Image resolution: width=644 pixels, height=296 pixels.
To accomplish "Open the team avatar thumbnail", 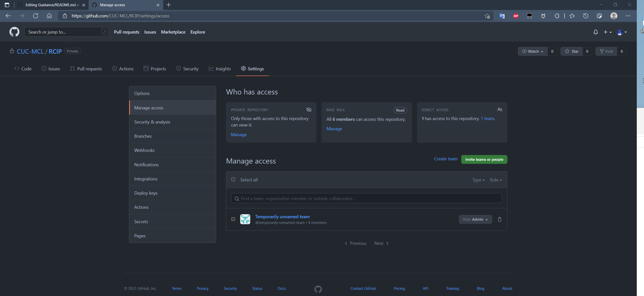I will click(245, 219).
